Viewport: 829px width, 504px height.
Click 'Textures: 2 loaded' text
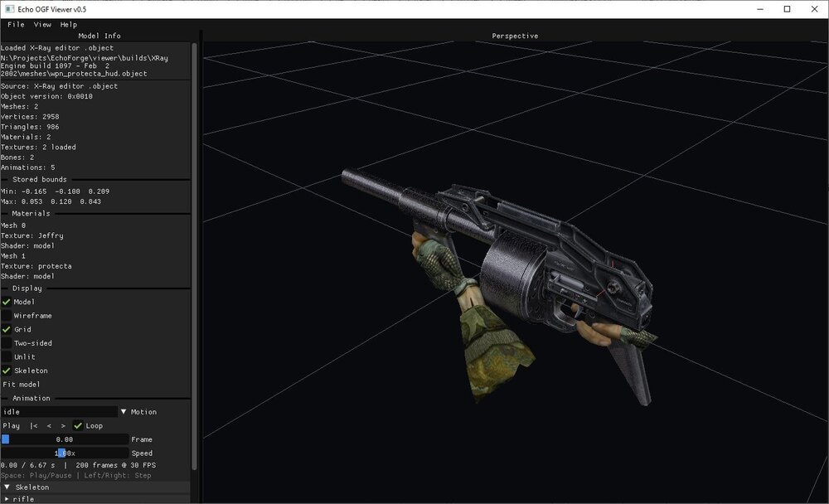[38, 148]
